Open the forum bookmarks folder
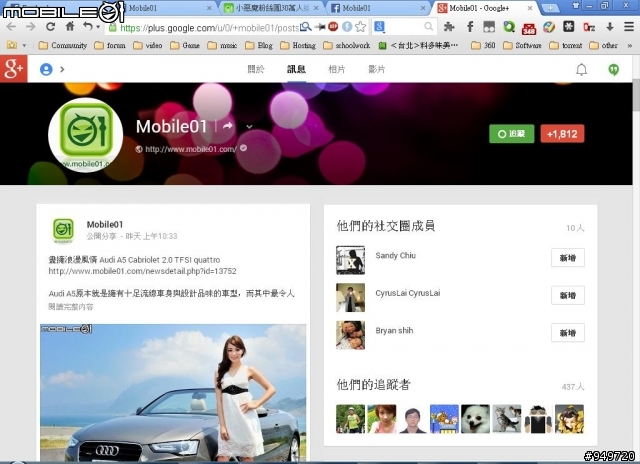The height and width of the screenshot is (464, 640). pyautogui.click(x=110, y=45)
